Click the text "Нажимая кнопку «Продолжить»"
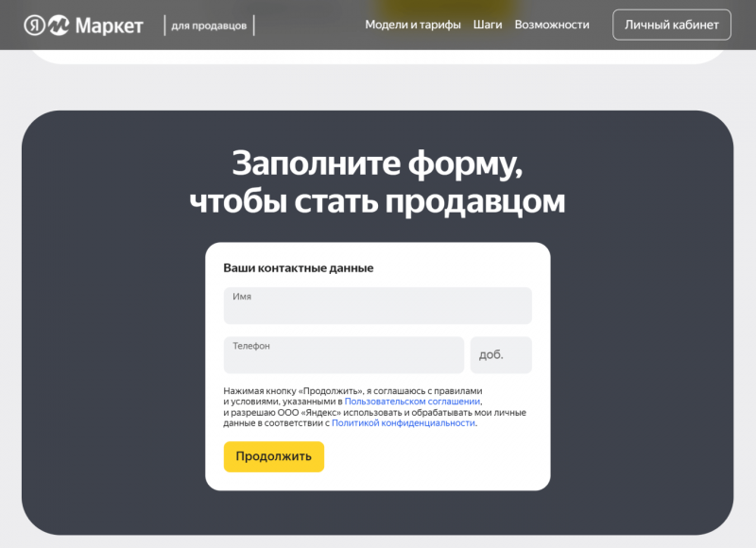The width and height of the screenshot is (756, 548). coord(293,391)
